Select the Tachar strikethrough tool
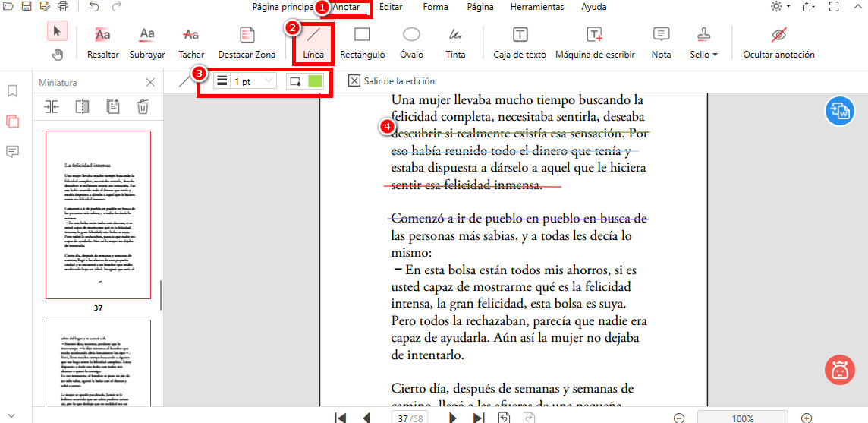 pyautogui.click(x=191, y=43)
